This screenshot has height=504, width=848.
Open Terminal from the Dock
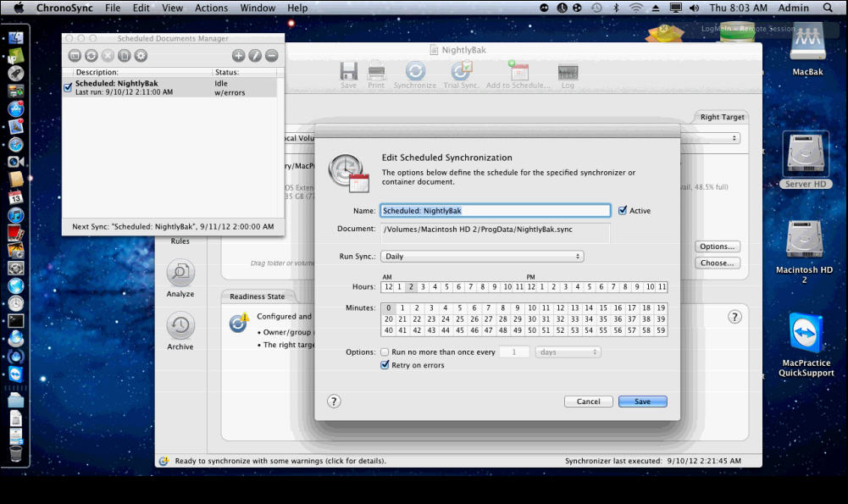(16, 321)
